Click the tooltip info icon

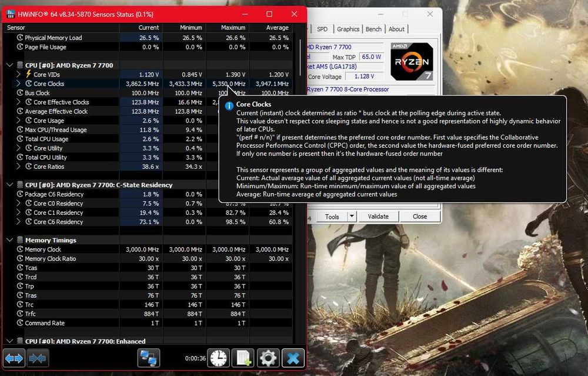coord(229,106)
